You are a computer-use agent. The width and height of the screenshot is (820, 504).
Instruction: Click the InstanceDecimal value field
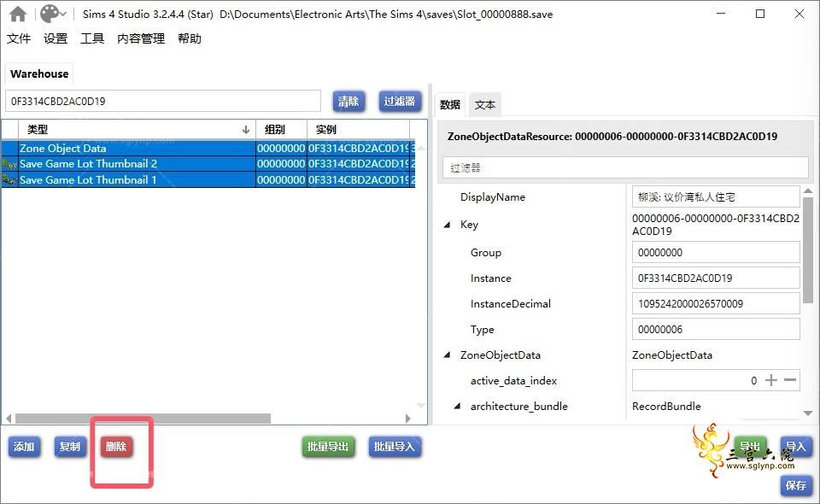coord(716,304)
